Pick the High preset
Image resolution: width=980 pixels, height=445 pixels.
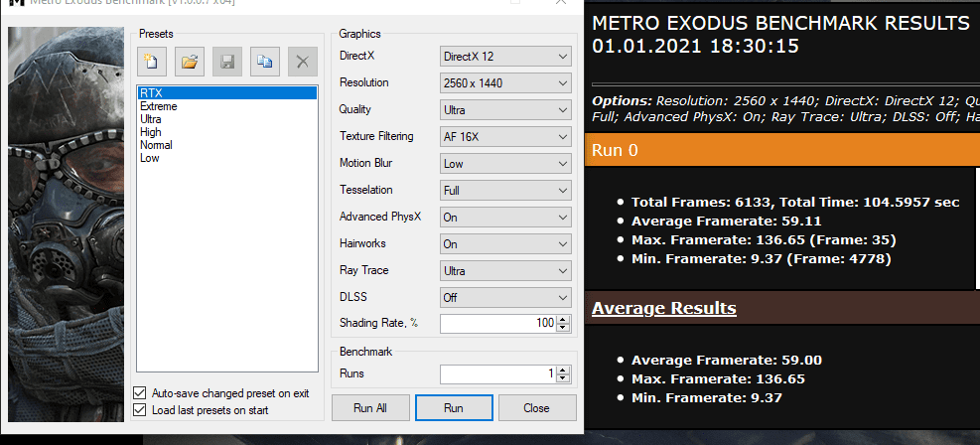click(x=151, y=132)
